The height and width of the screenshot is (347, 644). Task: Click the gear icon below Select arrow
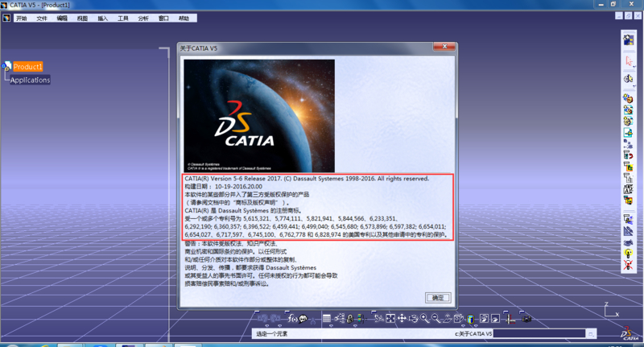(x=628, y=79)
